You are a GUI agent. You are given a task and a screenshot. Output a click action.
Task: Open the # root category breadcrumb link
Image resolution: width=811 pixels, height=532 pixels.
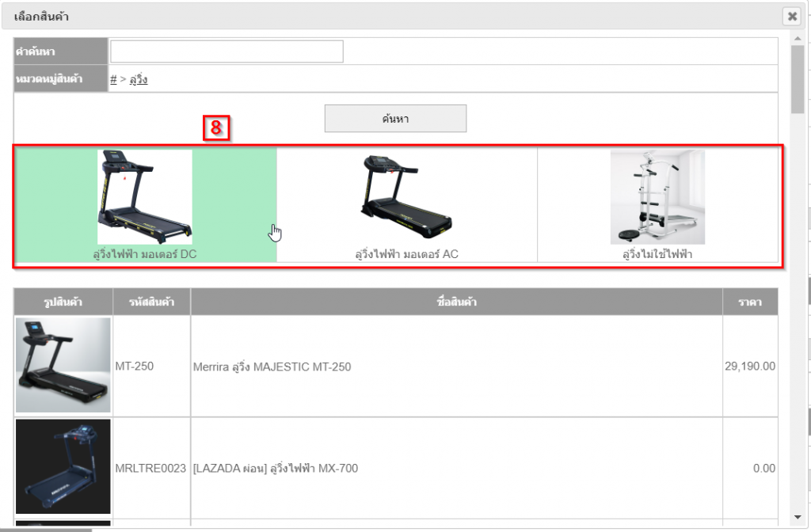coord(113,79)
